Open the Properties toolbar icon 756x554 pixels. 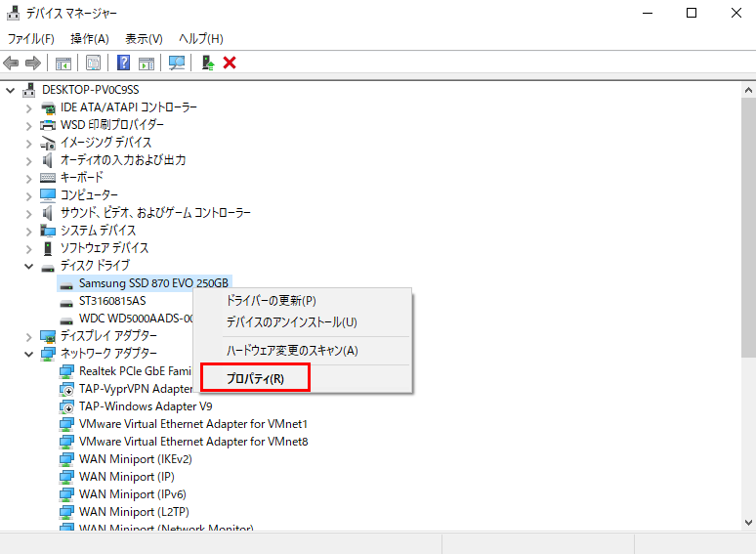(x=93, y=63)
